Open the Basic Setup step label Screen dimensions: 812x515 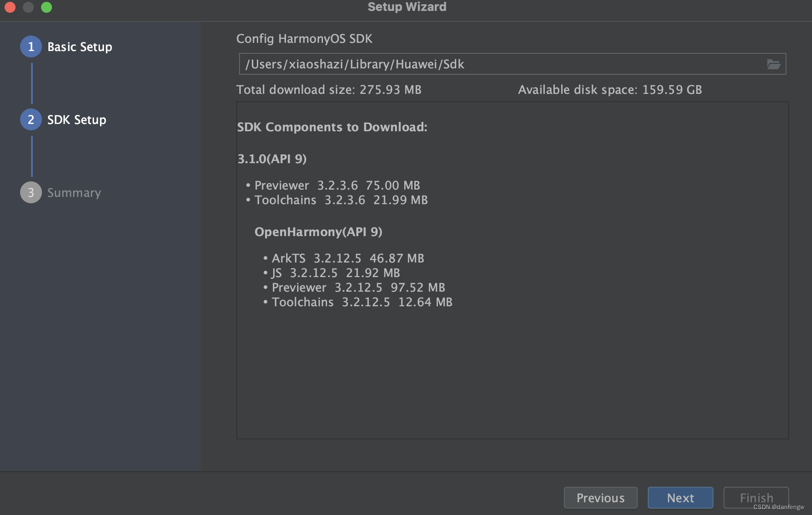pos(80,47)
